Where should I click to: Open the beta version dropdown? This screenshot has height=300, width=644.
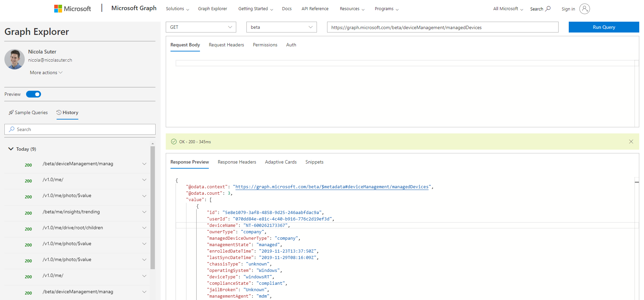point(282,27)
